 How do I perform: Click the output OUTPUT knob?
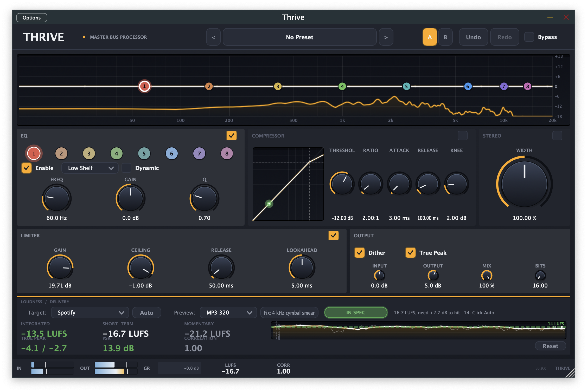pyautogui.click(x=433, y=276)
